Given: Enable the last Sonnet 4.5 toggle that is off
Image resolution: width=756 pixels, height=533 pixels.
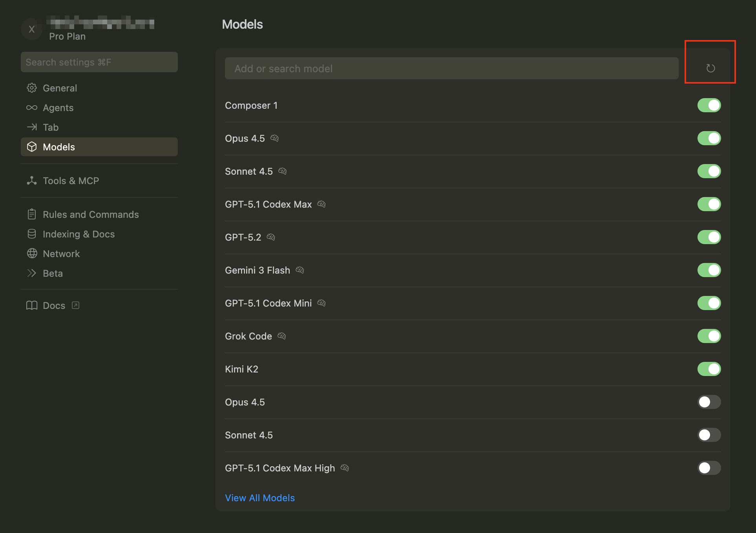Looking at the screenshot, I should click(709, 435).
